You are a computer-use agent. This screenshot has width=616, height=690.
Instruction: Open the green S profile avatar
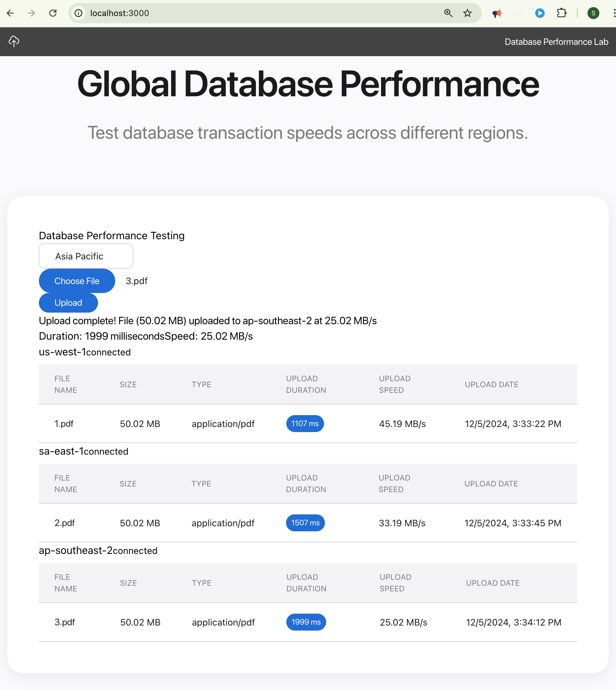coord(593,13)
